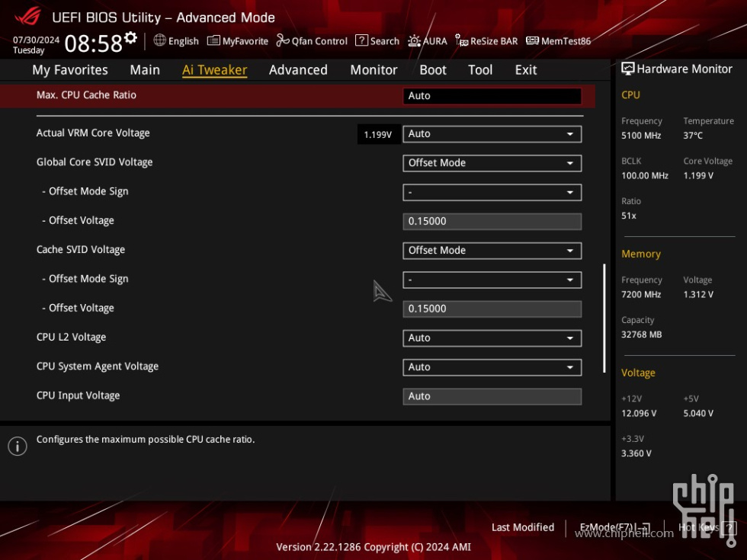The image size is (747, 560).
Task: Click the vertical scrollbar of settings list
Action: point(604,318)
